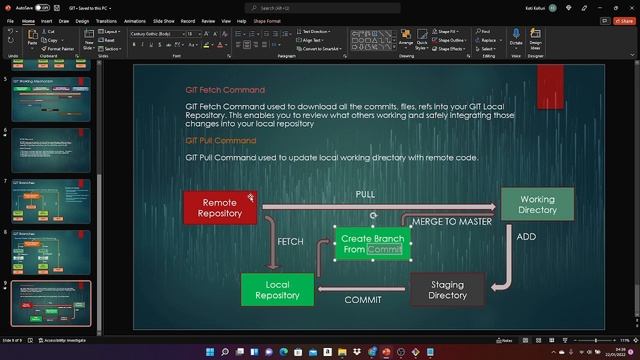Switch to Slide Sorter view

point(538,340)
